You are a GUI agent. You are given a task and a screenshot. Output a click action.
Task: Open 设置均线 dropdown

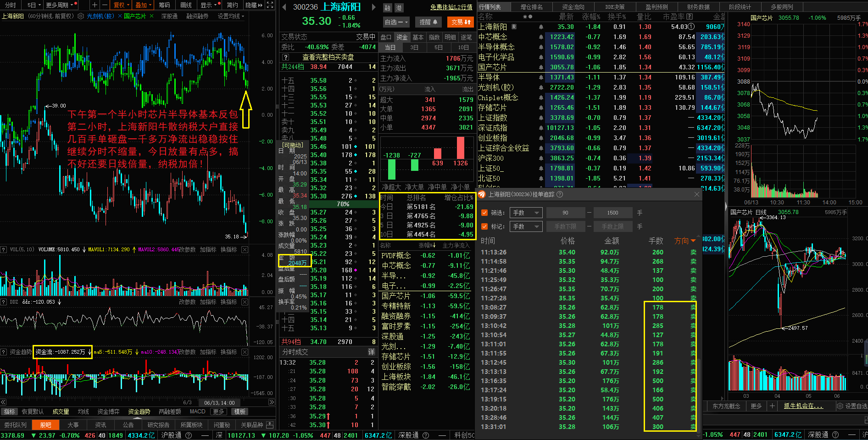(231, 16)
